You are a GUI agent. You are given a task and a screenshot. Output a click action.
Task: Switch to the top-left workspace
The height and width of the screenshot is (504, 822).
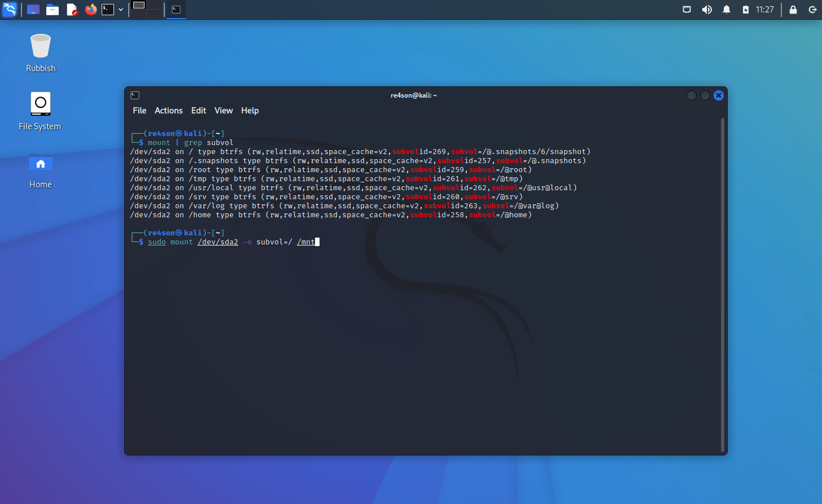click(x=139, y=5)
